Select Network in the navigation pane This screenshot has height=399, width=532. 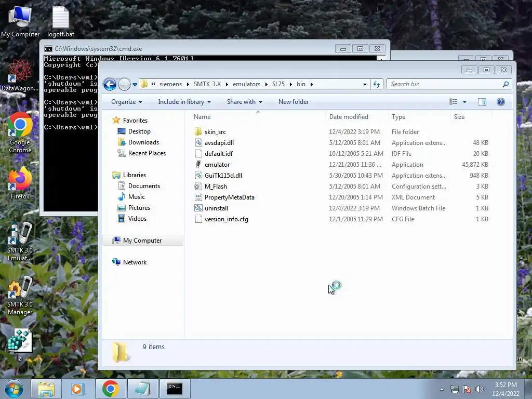point(135,262)
